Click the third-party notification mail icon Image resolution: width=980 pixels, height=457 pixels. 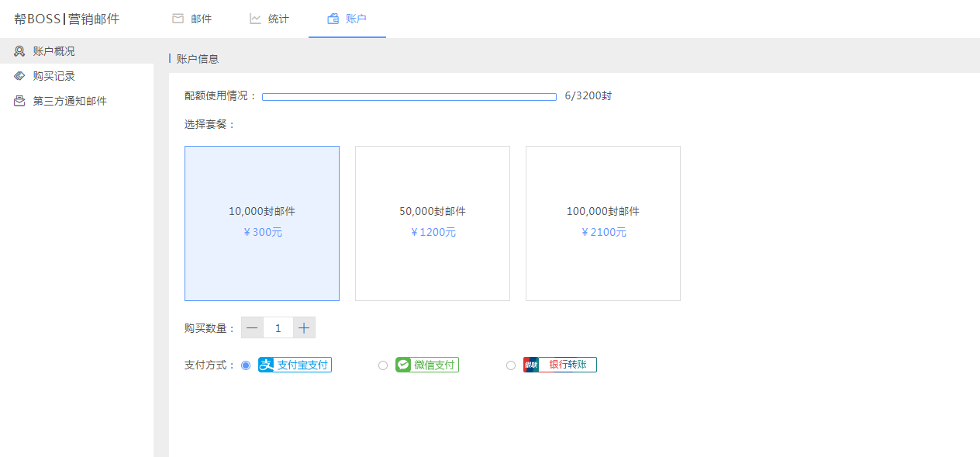click(19, 101)
